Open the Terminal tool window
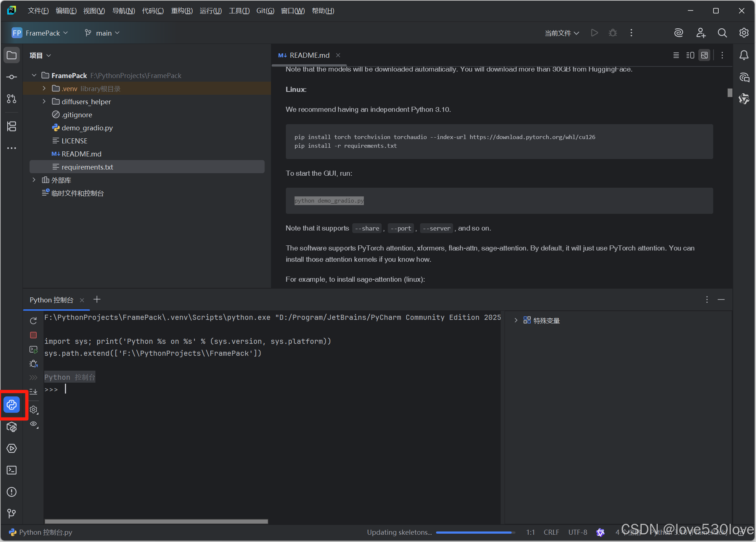 tap(12, 470)
